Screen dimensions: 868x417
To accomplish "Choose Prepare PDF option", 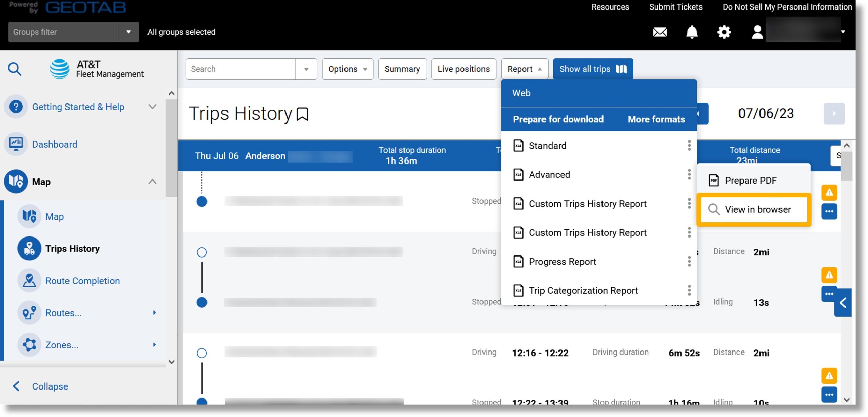I will click(x=753, y=180).
